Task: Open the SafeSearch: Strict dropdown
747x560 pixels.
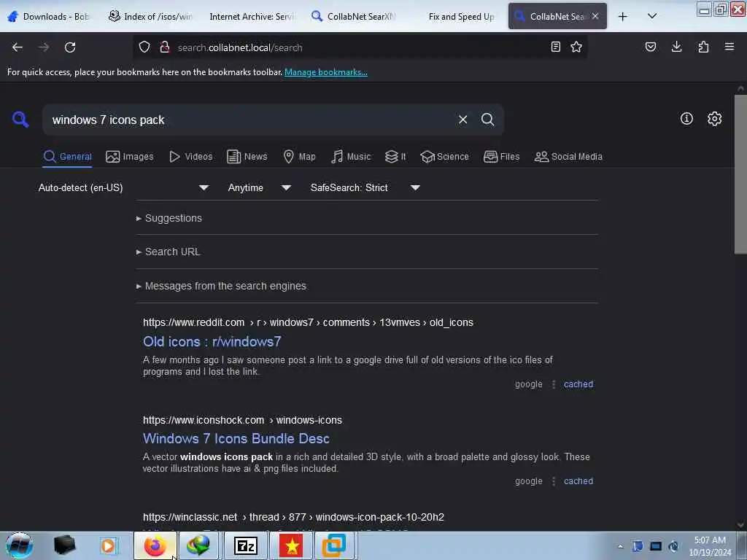Action: coord(365,187)
